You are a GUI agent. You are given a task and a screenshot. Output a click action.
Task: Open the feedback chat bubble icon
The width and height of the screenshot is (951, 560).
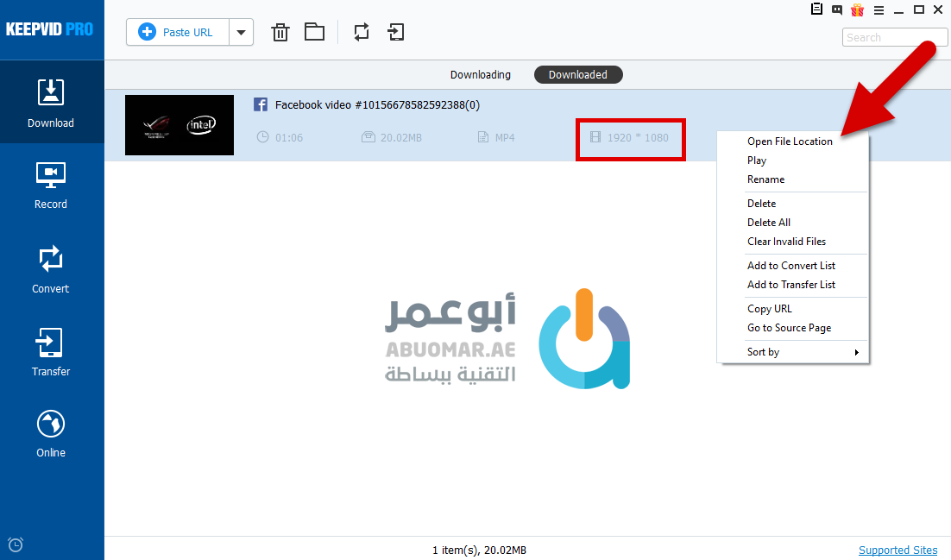pyautogui.click(x=836, y=10)
